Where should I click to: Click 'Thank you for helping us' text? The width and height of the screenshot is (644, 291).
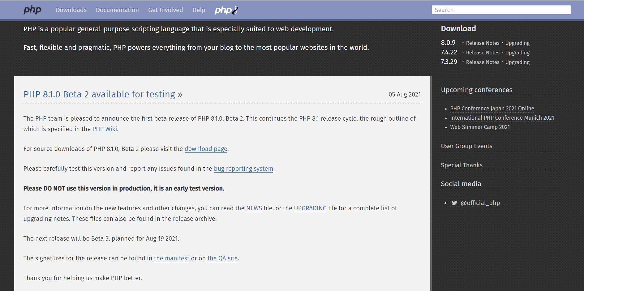[x=83, y=278]
